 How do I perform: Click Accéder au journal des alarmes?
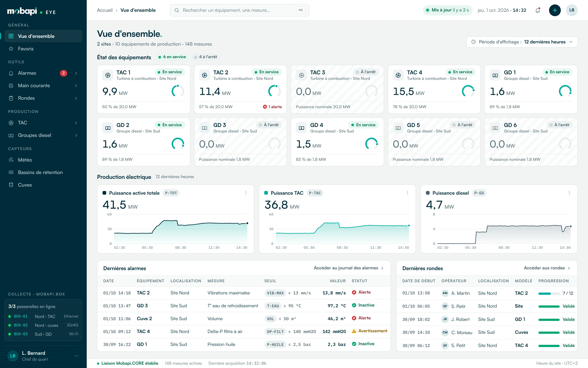pos(348,268)
